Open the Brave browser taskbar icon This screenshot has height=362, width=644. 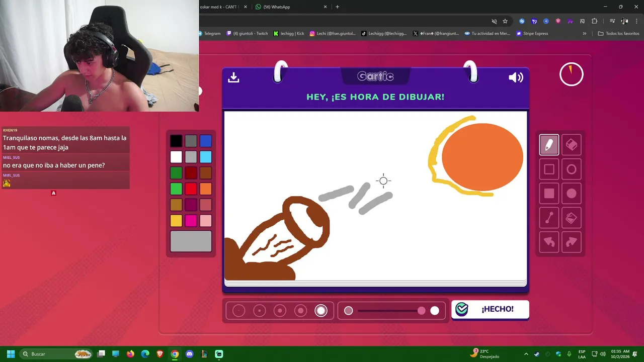pos(160,354)
